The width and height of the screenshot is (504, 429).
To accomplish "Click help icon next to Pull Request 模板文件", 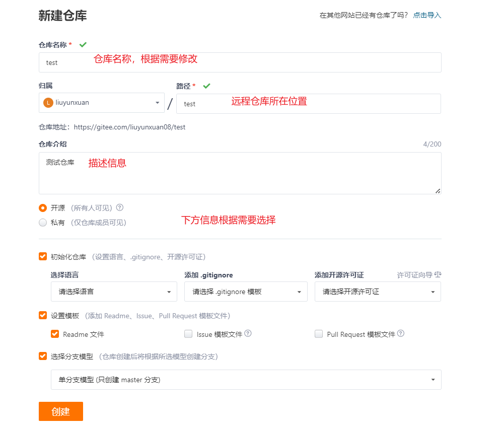I will [x=401, y=333].
